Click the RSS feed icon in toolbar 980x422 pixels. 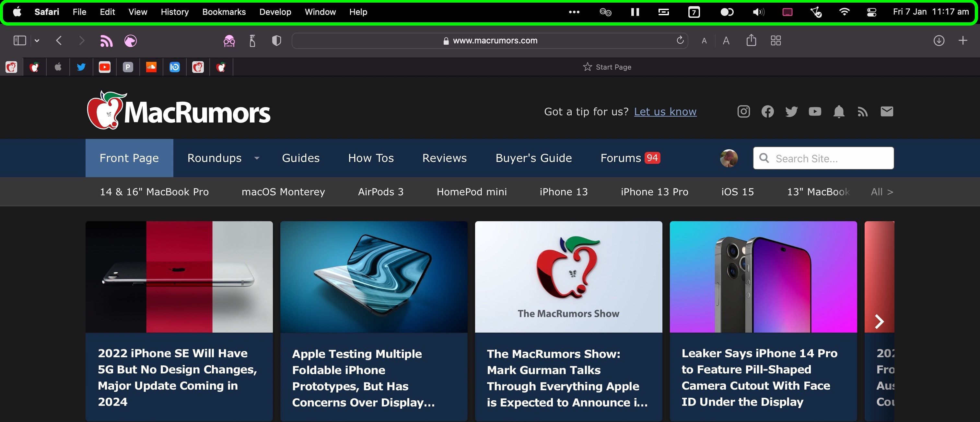[x=106, y=40]
